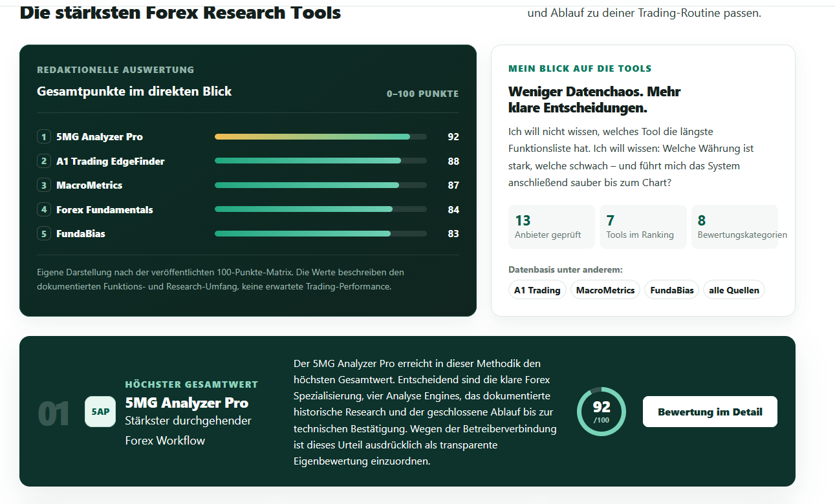
Task: Click the circular 92/100 score ring
Action: coord(602,412)
